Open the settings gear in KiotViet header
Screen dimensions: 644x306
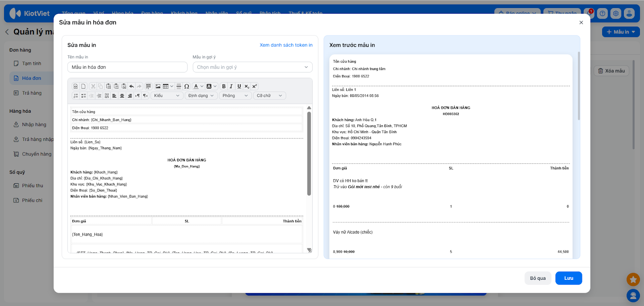click(x=616, y=13)
